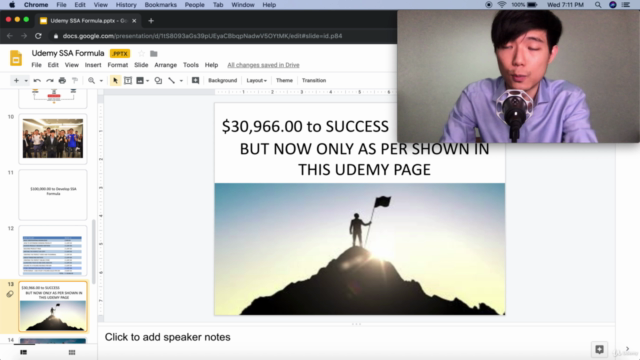The image size is (640, 360).
Task: Open the Apple menu
Action: pos(12,5)
